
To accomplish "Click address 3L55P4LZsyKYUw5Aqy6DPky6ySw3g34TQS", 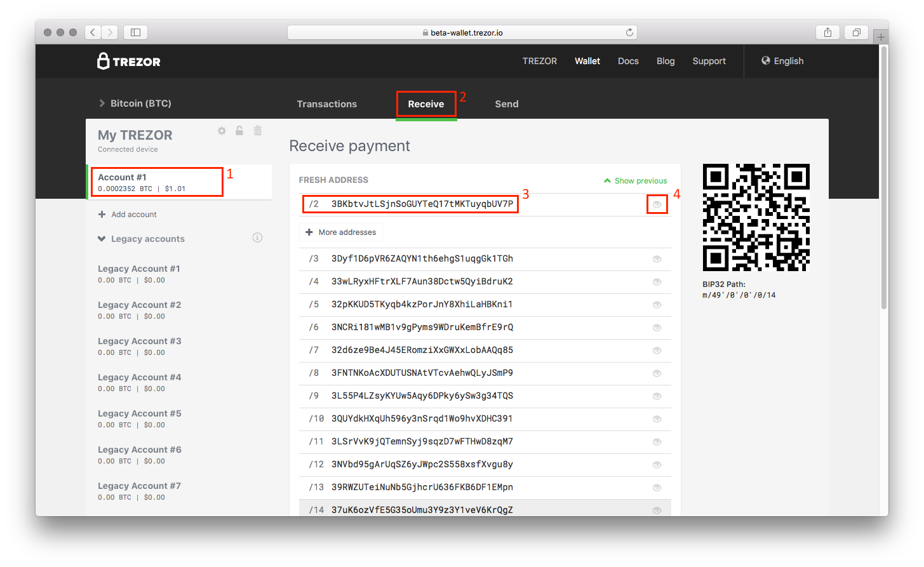I will click(422, 396).
